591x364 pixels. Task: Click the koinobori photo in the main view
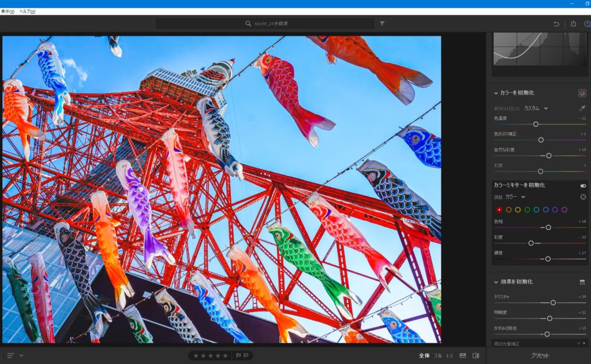tap(222, 189)
